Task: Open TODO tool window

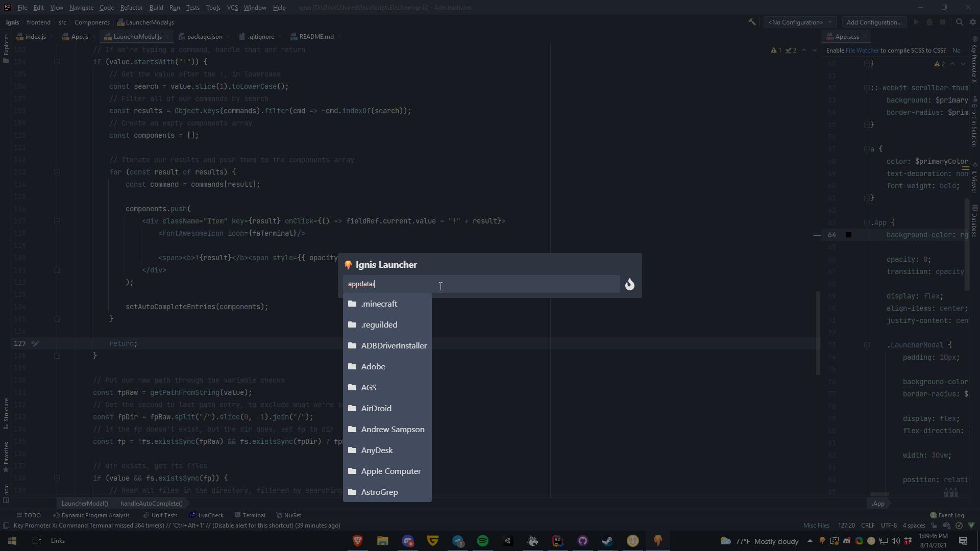Action: 28,515
